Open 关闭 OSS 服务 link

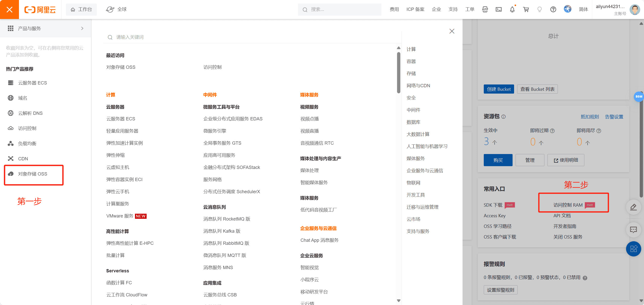point(568,237)
